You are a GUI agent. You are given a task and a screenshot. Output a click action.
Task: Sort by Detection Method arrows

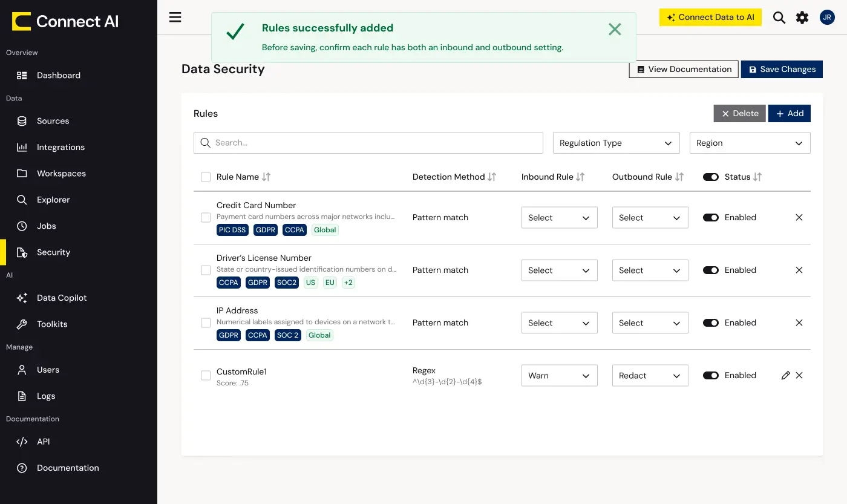[492, 177]
